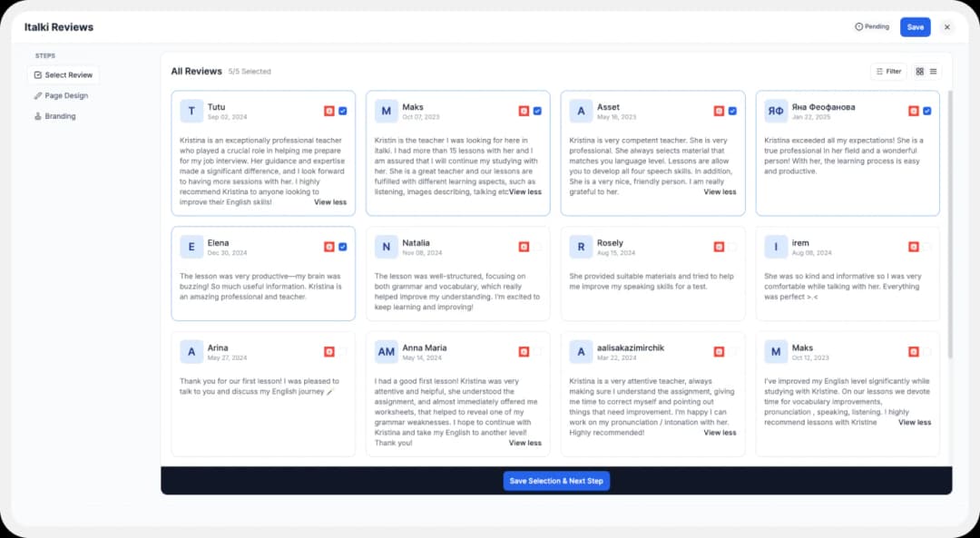
Task: Select the grid view icon
Action: (x=919, y=71)
